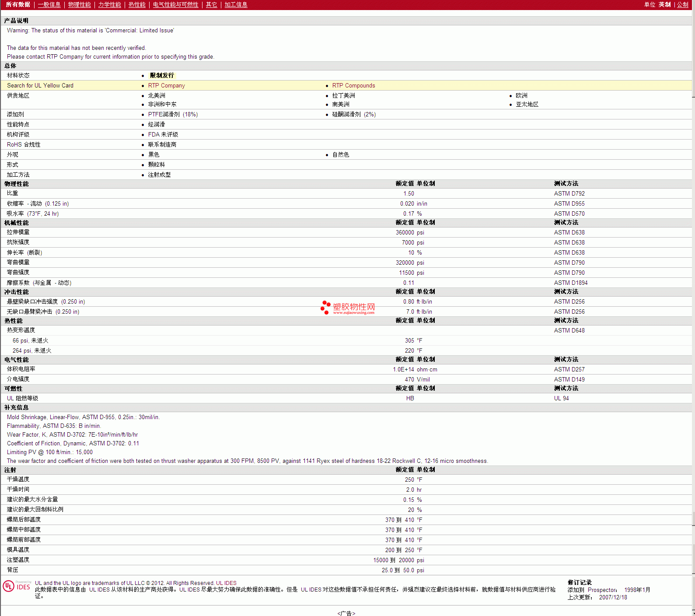This screenshot has width=695, height=616.
Task: Click the 上次更新 date 2007/12/18
Action: tap(613, 598)
